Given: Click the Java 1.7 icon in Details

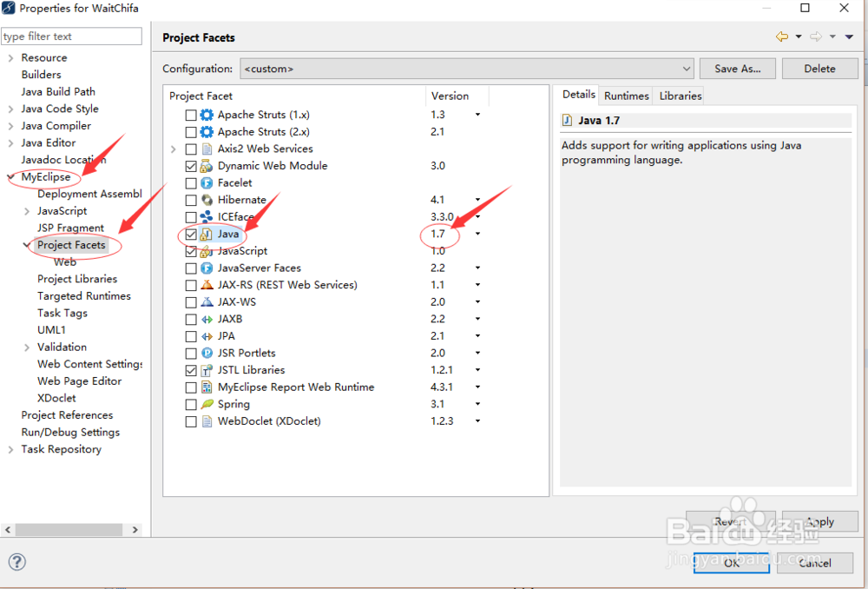Looking at the screenshot, I should coord(567,120).
